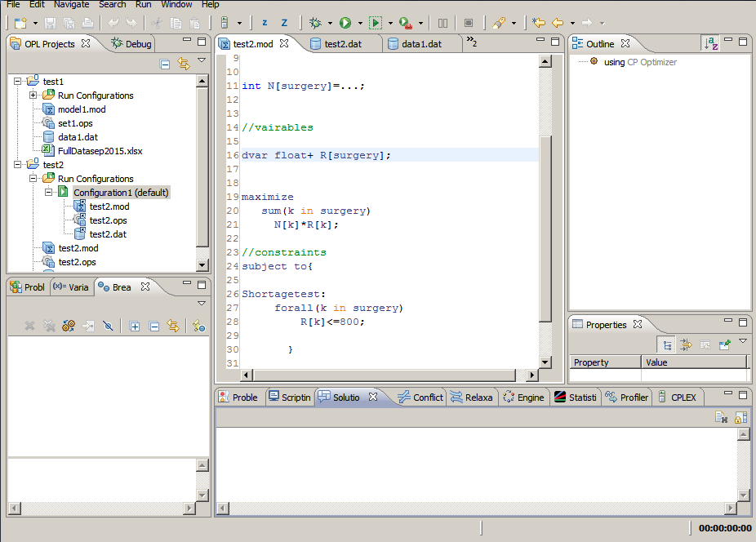Click editor horizontal scrollbar thumb

pos(384,375)
